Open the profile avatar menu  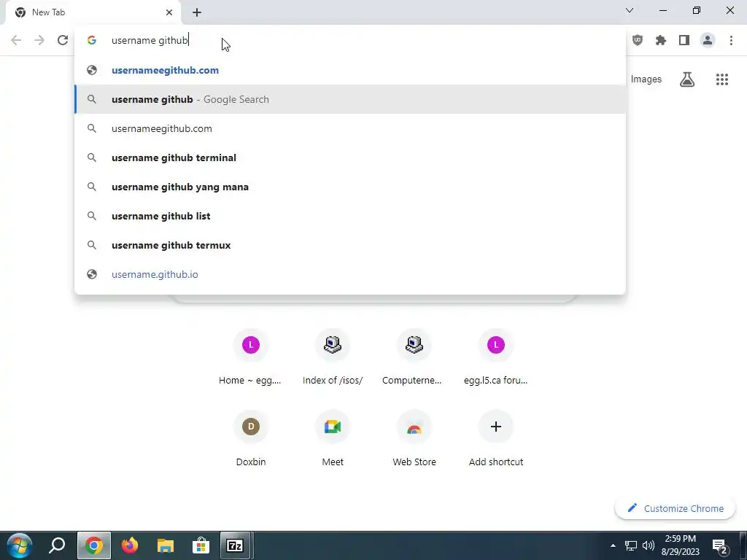708,41
